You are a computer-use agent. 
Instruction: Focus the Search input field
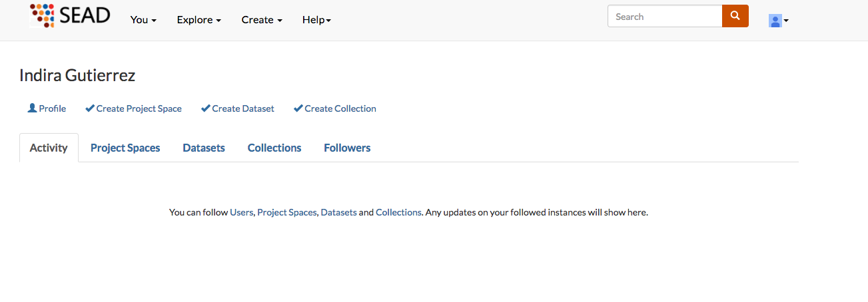[x=664, y=17]
